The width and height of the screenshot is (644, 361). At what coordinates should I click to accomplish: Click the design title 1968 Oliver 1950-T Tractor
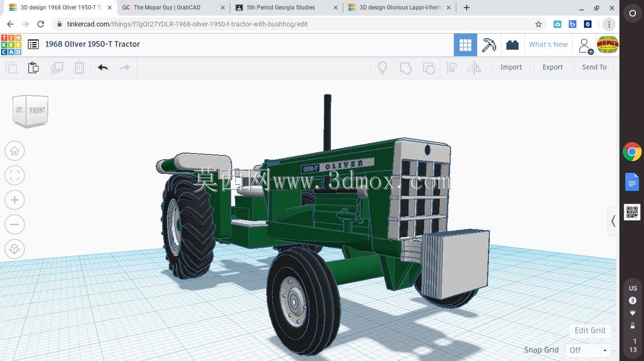click(93, 44)
